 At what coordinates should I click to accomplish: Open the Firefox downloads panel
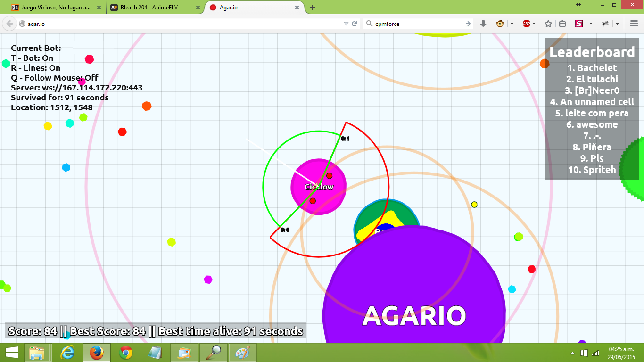coord(483,24)
